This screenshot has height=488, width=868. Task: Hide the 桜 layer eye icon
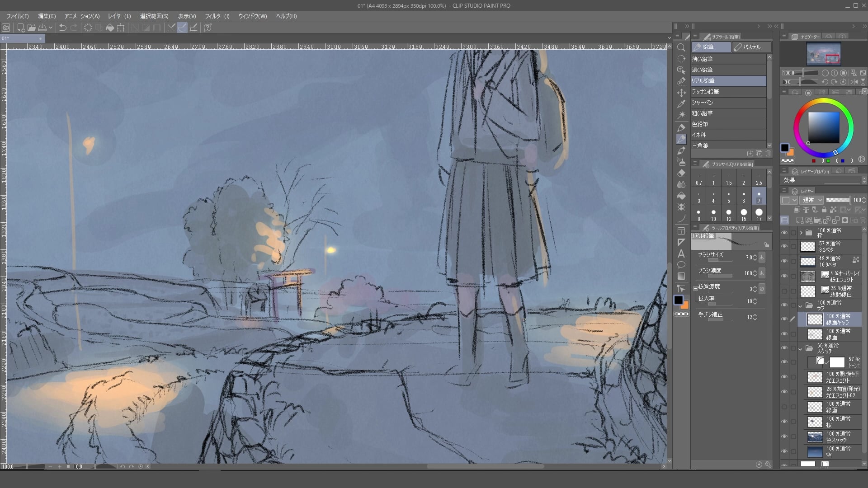pos(784,422)
